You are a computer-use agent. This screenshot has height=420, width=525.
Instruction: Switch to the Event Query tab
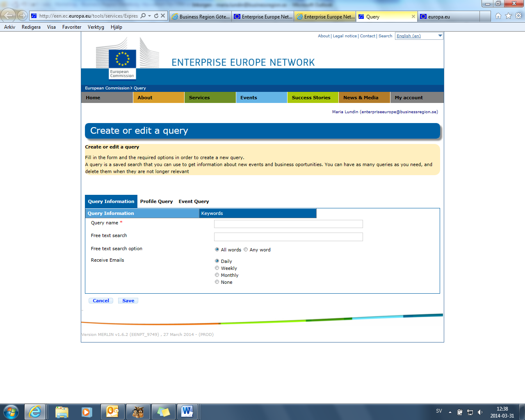pos(194,201)
